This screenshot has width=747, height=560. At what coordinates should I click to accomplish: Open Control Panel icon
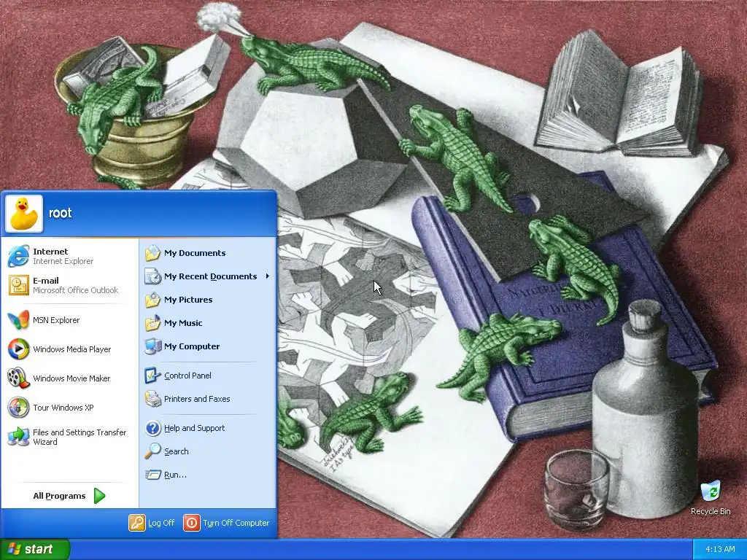tap(153, 376)
